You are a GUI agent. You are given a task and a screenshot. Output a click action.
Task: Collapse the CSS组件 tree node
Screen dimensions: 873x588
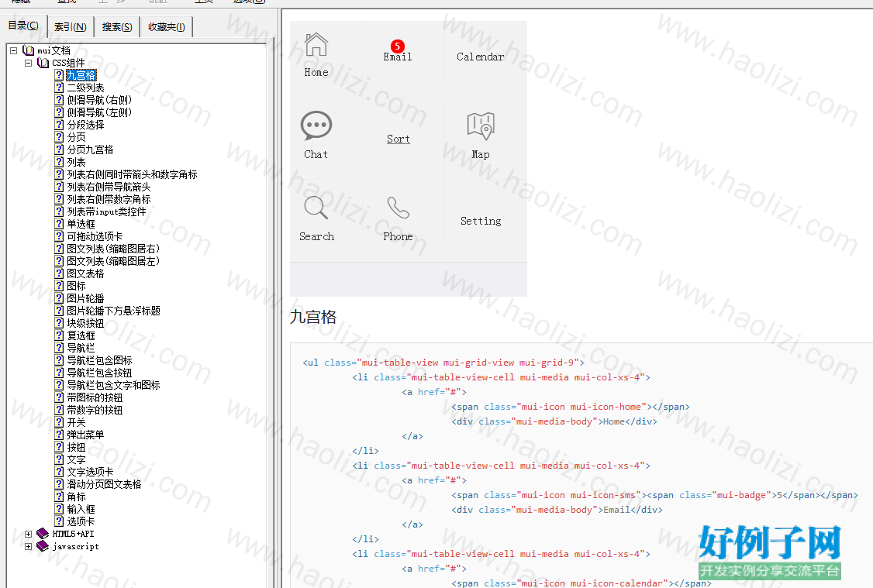tap(29, 63)
